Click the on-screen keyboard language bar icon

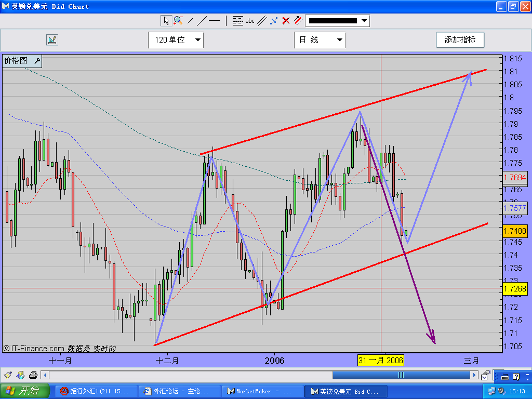tap(505, 377)
